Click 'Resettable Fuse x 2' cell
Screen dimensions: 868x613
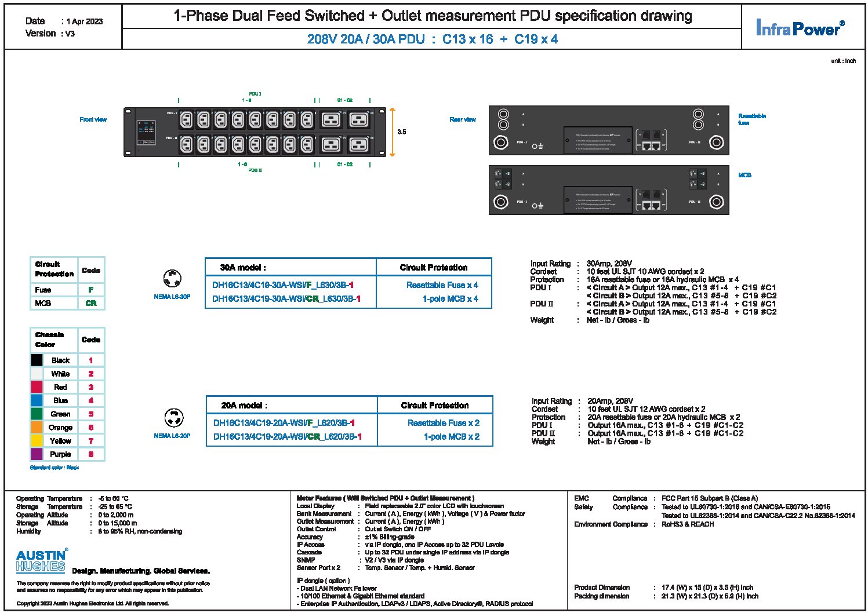click(444, 423)
